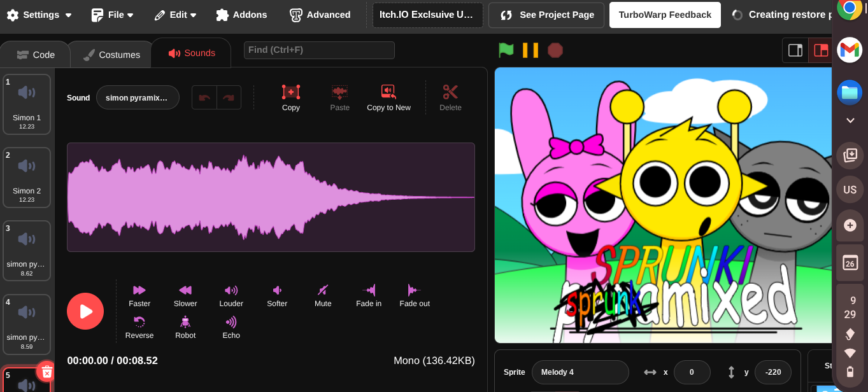Open the Files app from the shelf

click(x=850, y=92)
